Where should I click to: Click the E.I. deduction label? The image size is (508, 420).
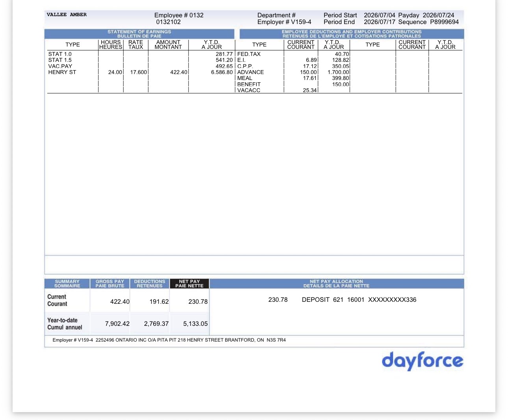[x=241, y=60]
